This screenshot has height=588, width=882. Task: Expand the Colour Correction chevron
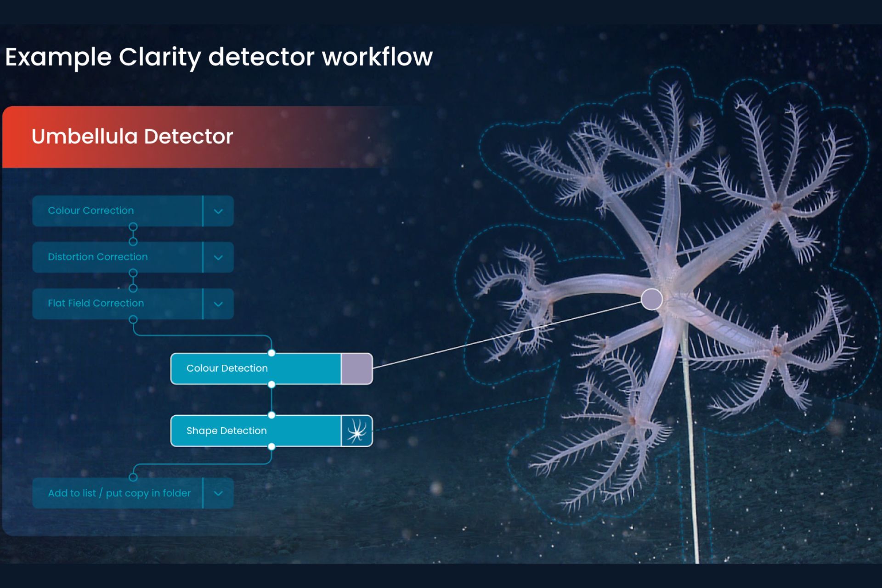click(x=218, y=211)
